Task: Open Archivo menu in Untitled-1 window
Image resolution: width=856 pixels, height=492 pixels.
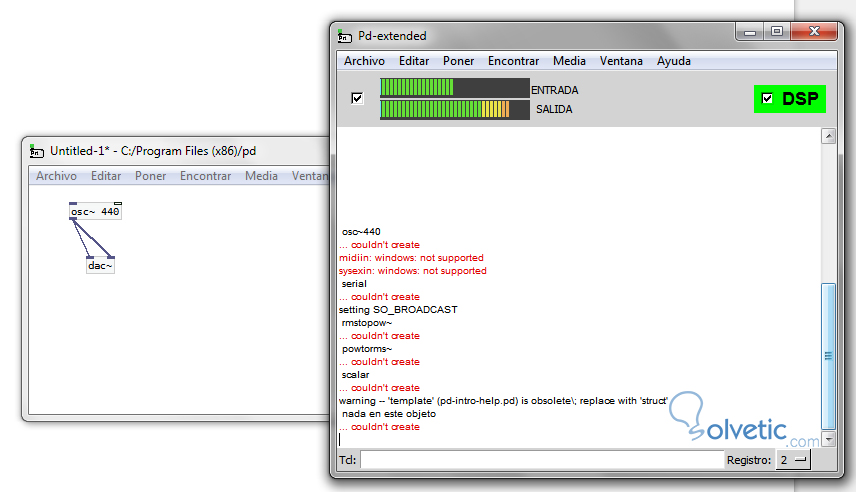Action: (56, 176)
